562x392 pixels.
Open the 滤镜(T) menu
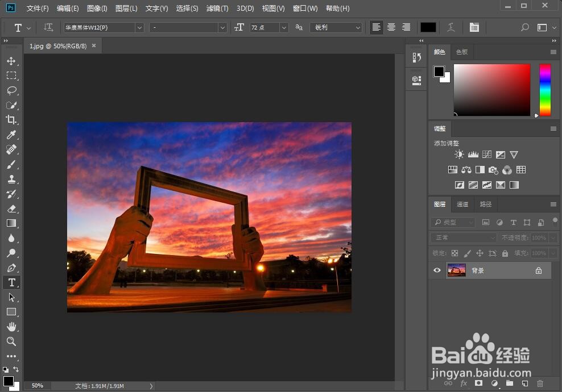[x=217, y=8]
